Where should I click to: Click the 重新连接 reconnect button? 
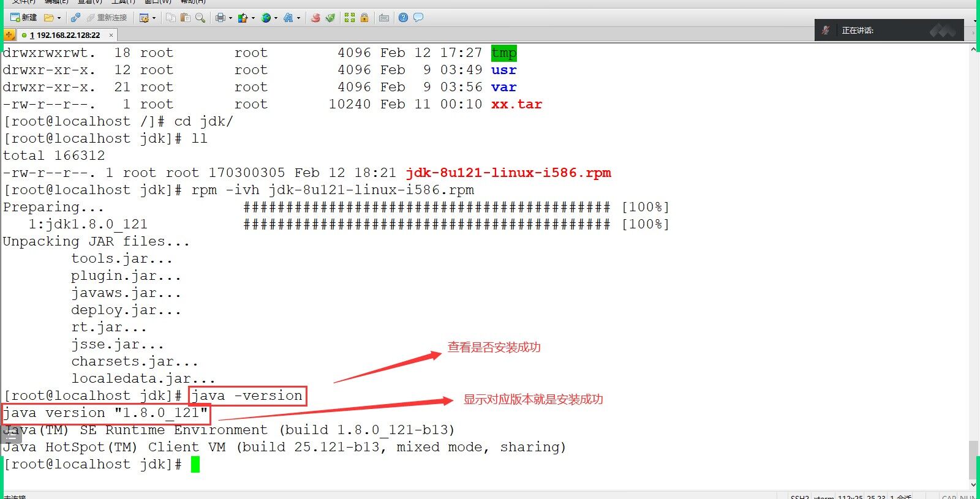[107, 18]
